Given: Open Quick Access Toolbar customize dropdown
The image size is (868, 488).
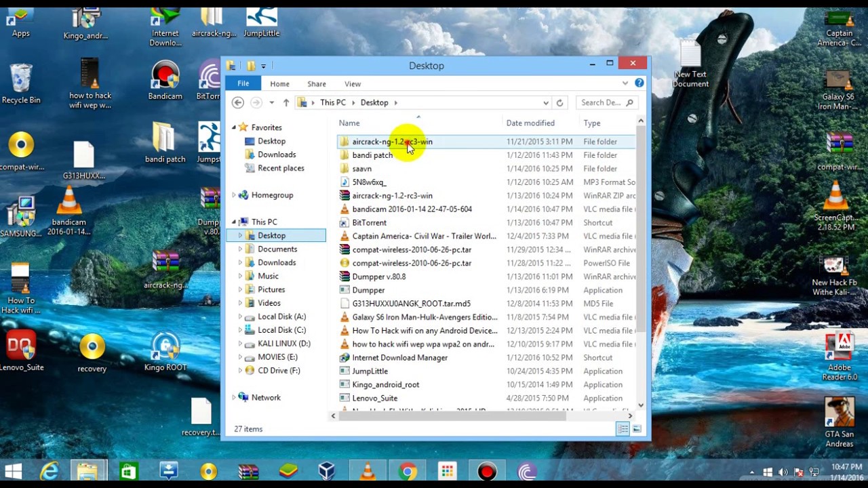Looking at the screenshot, I should 263,66.
